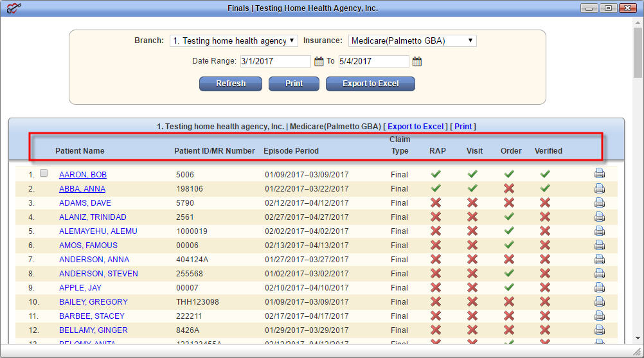Click the printer icon for ADAMS, DAVE row
644x358 pixels.
pos(600,202)
